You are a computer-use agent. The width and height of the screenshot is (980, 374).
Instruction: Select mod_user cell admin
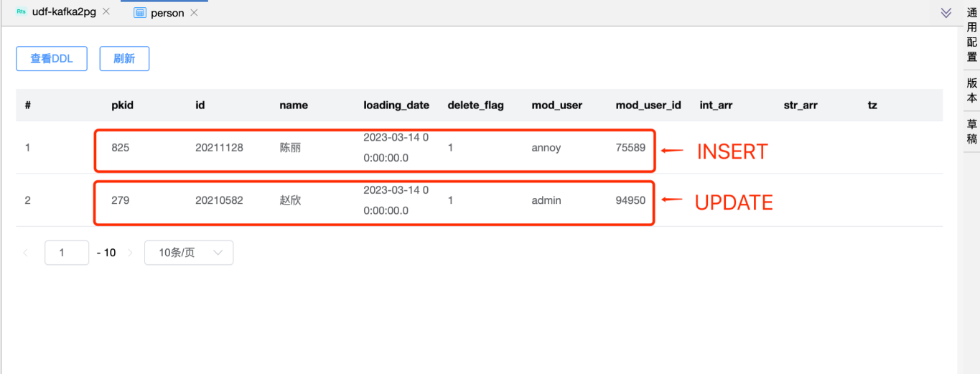tap(546, 200)
